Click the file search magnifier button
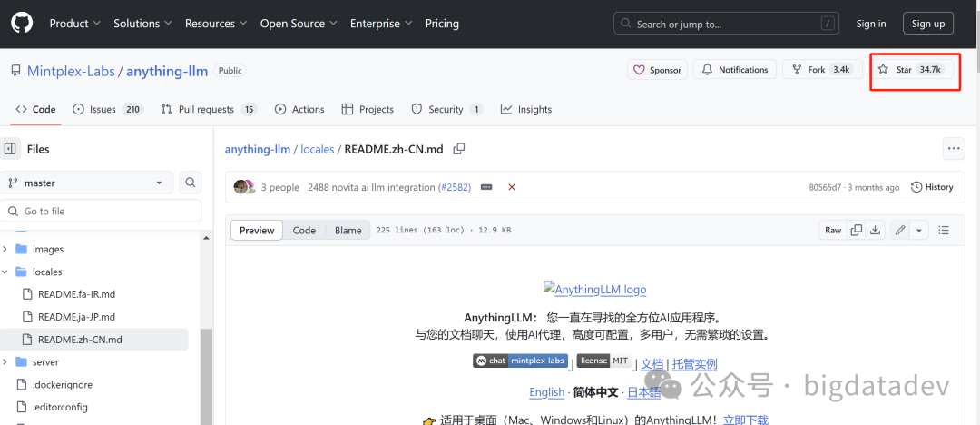The height and width of the screenshot is (425, 980). click(191, 183)
